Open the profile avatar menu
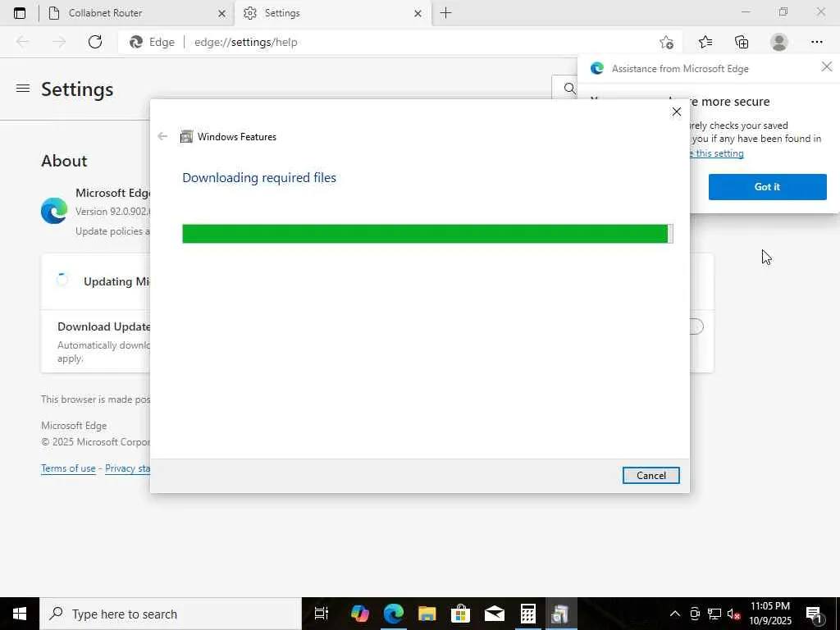Viewport: 840px width, 630px height. (x=779, y=42)
